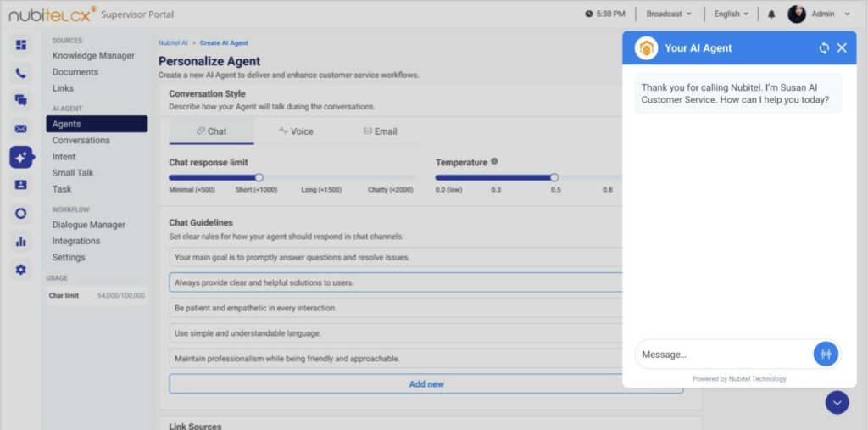Click the Admin profile avatar
868x430 pixels.
click(797, 14)
